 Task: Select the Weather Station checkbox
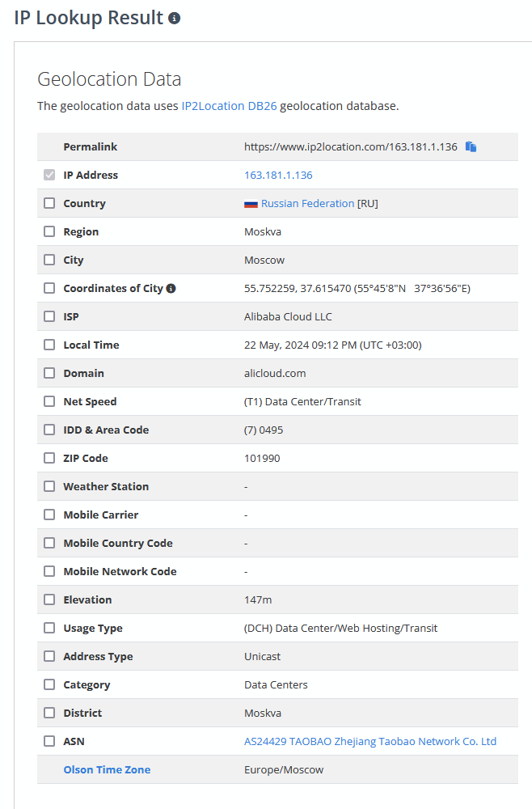(49, 487)
